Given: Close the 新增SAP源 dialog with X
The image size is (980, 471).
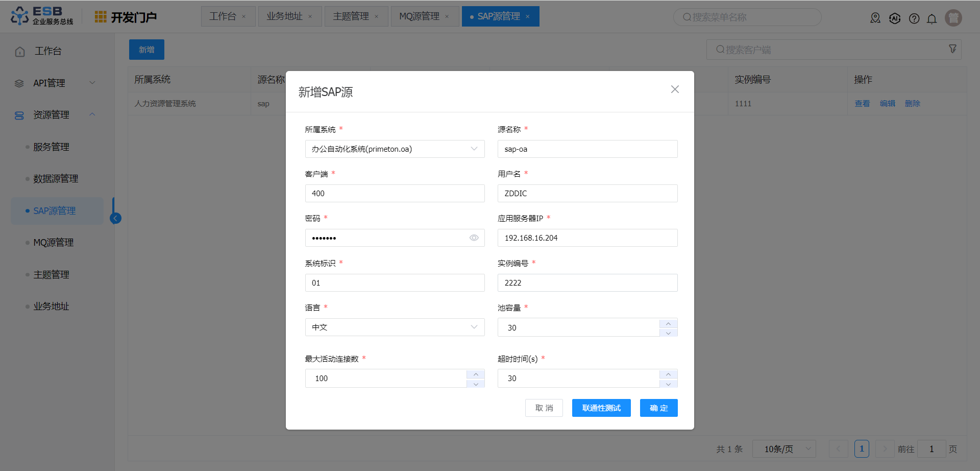Looking at the screenshot, I should point(675,89).
